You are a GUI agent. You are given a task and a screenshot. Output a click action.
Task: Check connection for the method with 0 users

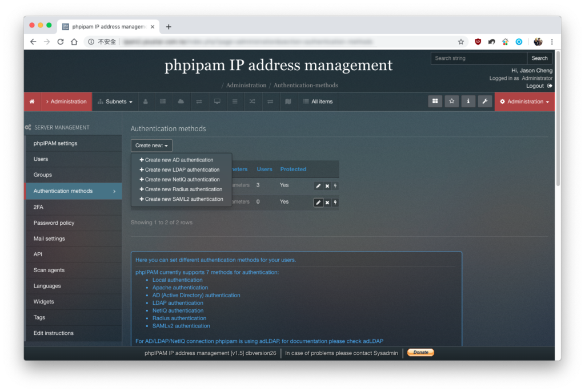pyautogui.click(x=335, y=203)
